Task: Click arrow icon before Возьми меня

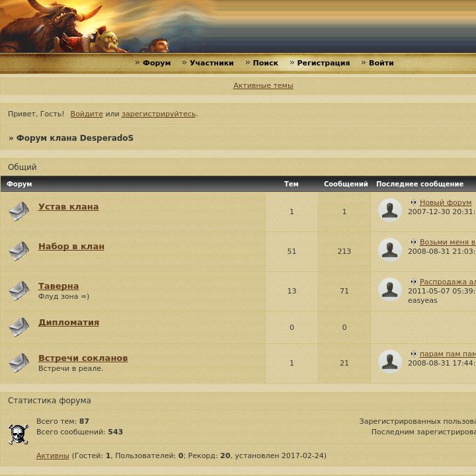Action: (x=413, y=242)
